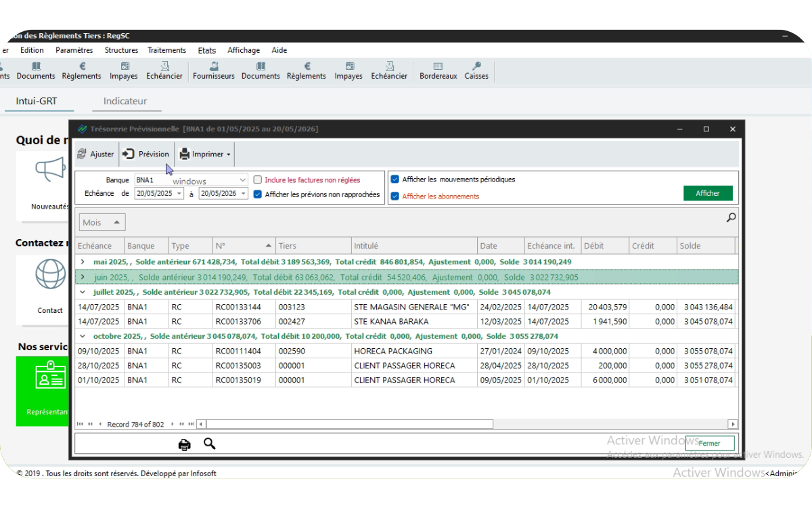Click the magnifier icon beside bottom printer
The width and height of the screenshot is (812, 508).
tap(210, 444)
